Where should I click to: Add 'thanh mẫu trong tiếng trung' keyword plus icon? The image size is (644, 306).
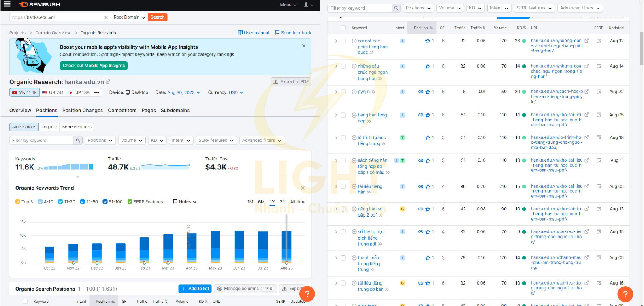point(354,258)
